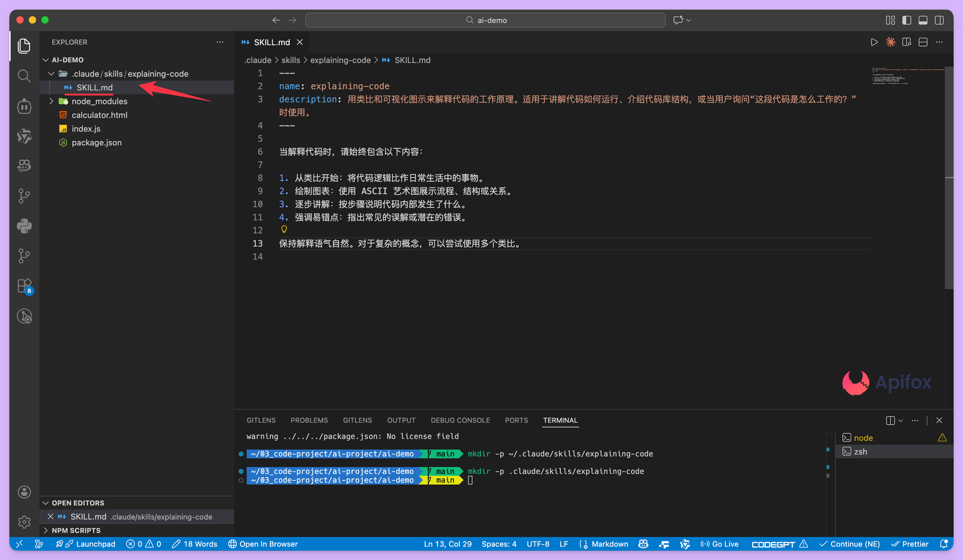Open the Search view in activity bar
The width and height of the screenshot is (963, 560).
click(x=24, y=76)
